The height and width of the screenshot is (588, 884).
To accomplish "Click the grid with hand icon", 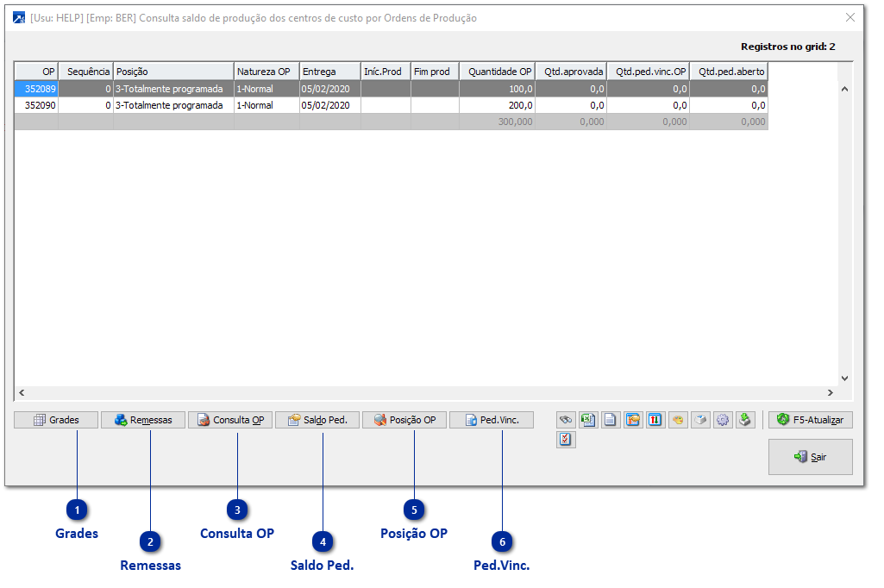I will click(x=632, y=420).
